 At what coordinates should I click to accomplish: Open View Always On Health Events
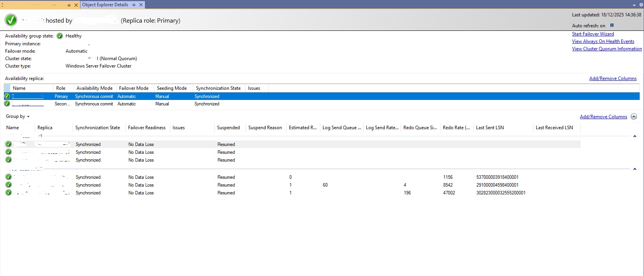coord(603,41)
